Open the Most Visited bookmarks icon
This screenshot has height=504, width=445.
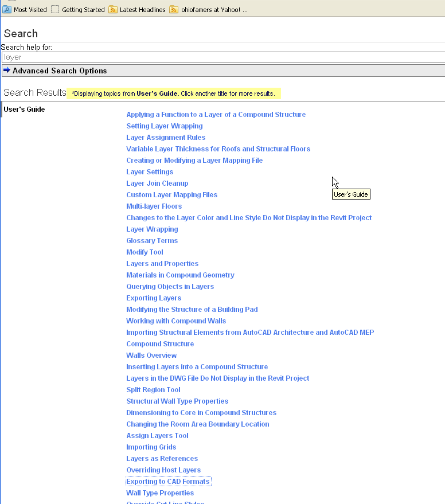click(x=7, y=10)
